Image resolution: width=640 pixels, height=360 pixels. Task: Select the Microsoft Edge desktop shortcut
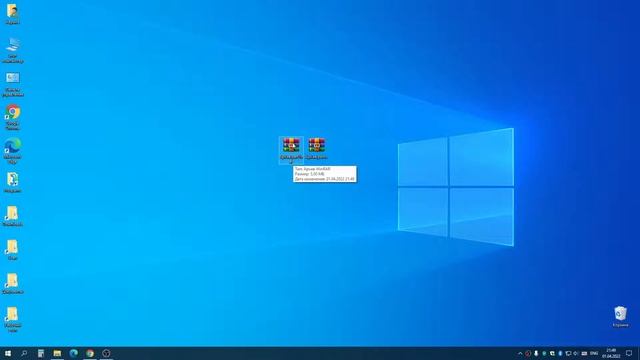13,151
